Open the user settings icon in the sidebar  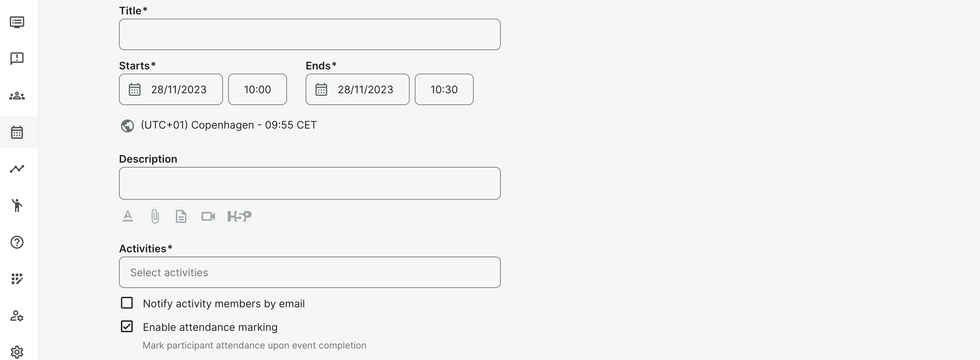(x=17, y=316)
